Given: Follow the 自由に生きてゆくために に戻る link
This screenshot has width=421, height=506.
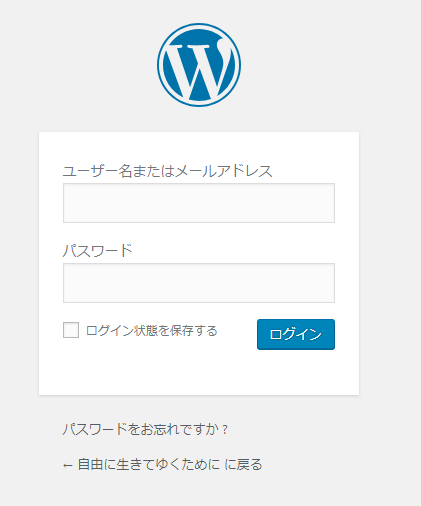Looking at the screenshot, I should point(163,464).
